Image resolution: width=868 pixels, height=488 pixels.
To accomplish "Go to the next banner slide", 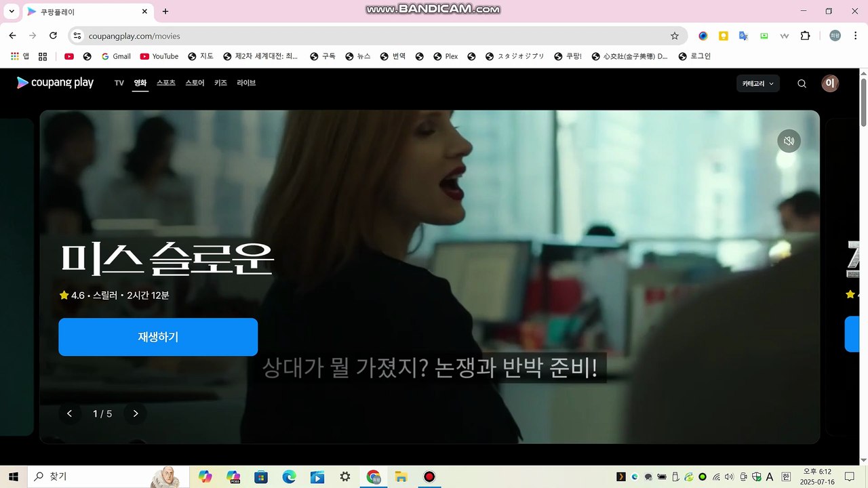I will pyautogui.click(x=136, y=413).
